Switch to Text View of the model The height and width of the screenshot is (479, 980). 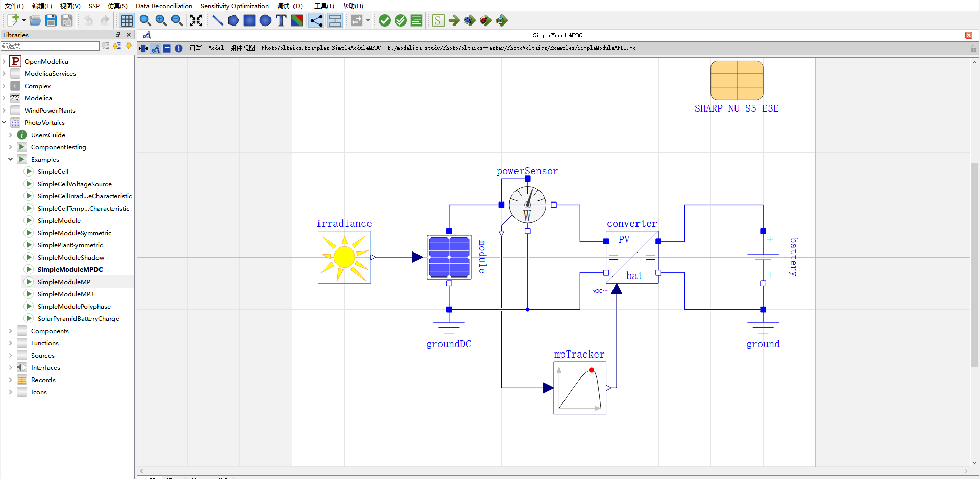tap(167, 48)
